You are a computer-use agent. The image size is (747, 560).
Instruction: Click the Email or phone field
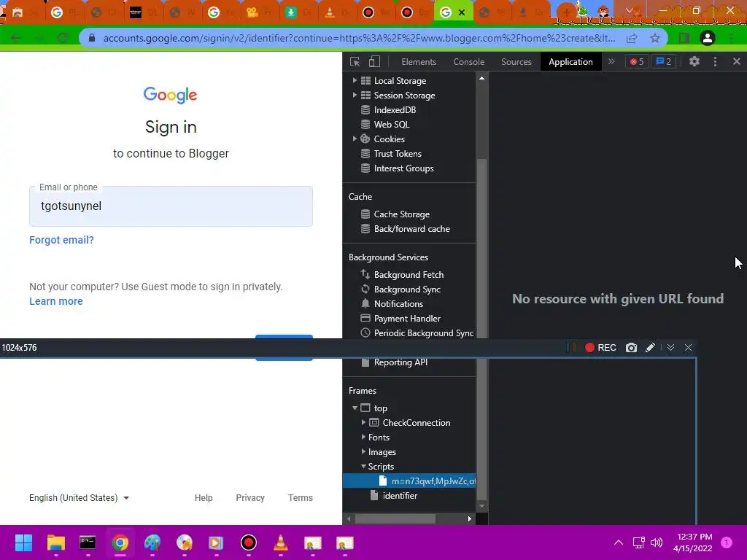[x=171, y=206]
